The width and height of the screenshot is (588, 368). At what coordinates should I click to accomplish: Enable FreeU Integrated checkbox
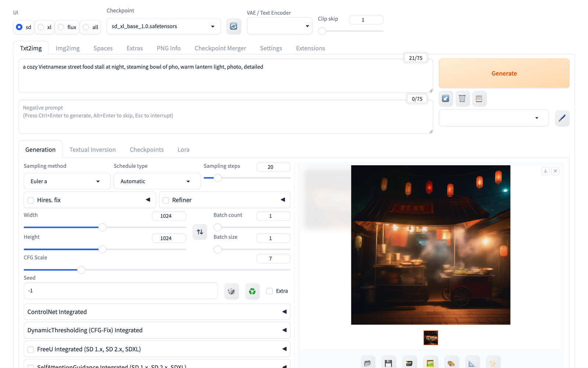[31, 350]
